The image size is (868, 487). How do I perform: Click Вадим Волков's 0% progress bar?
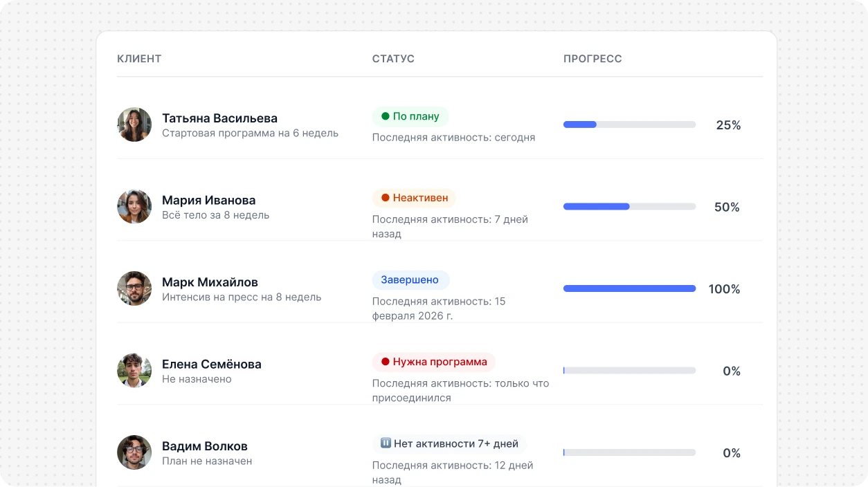(x=629, y=452)
